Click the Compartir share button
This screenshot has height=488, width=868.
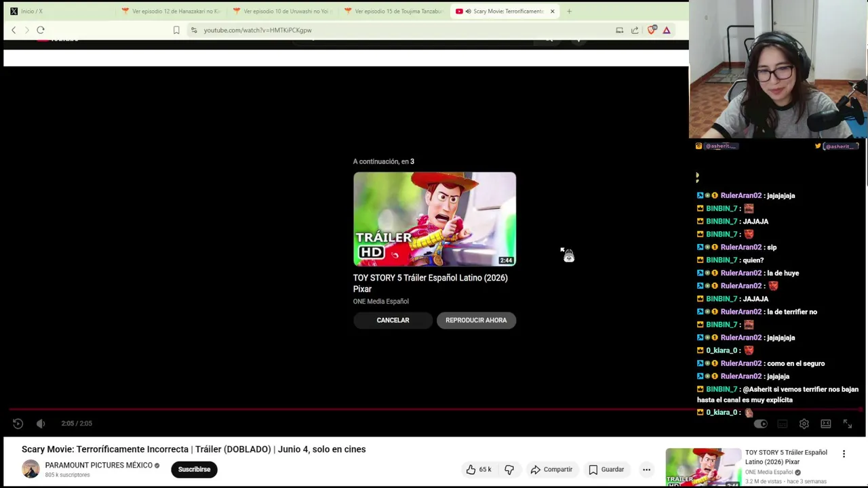(x=551, y=469)
